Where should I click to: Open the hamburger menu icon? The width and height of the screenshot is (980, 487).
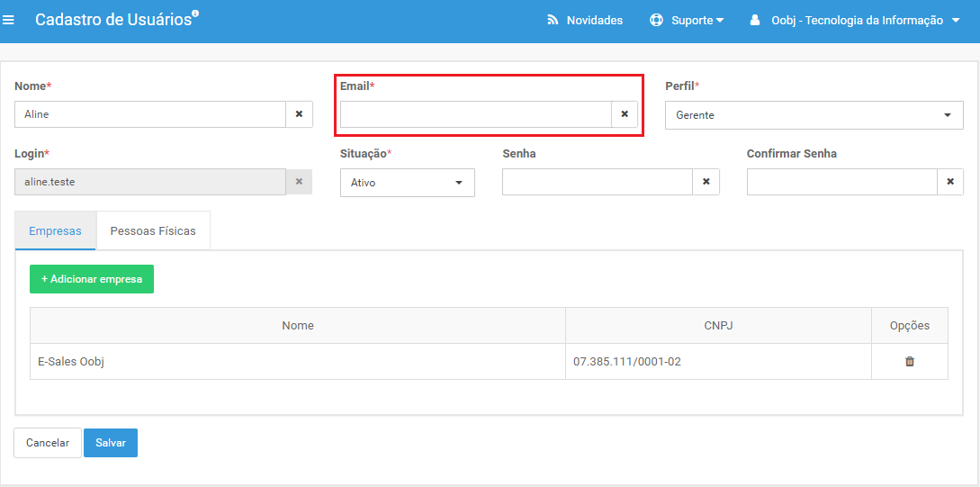(x=8, y=20)
